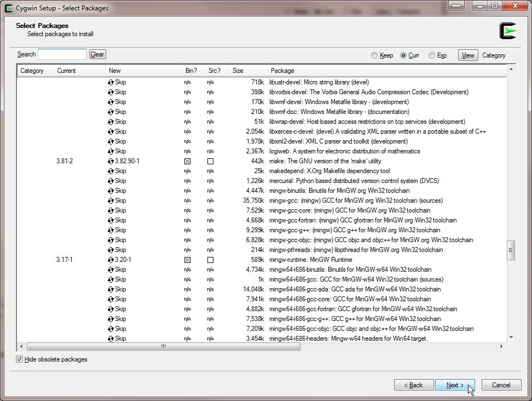Image resolution: width=532 pixels, height=401 pixels.
Task: Cycle the install action icon for mingw-gcc-core
Action: pos(111,210)
